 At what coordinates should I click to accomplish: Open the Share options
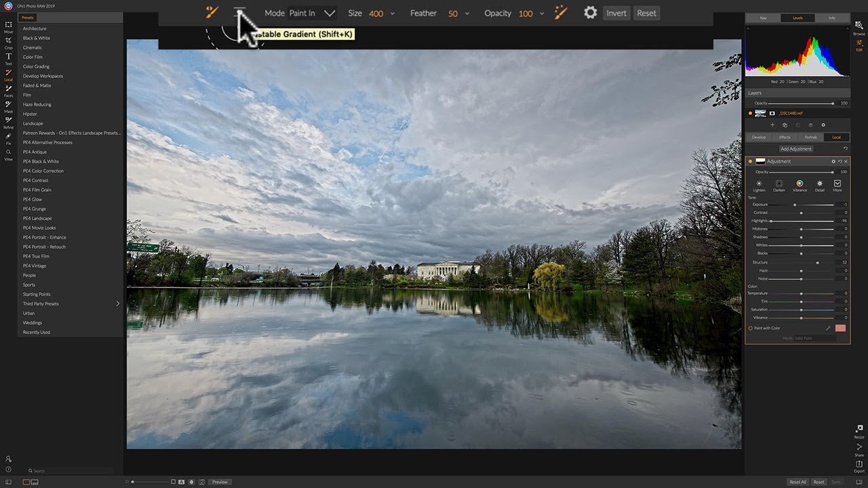tap(859, 449)
